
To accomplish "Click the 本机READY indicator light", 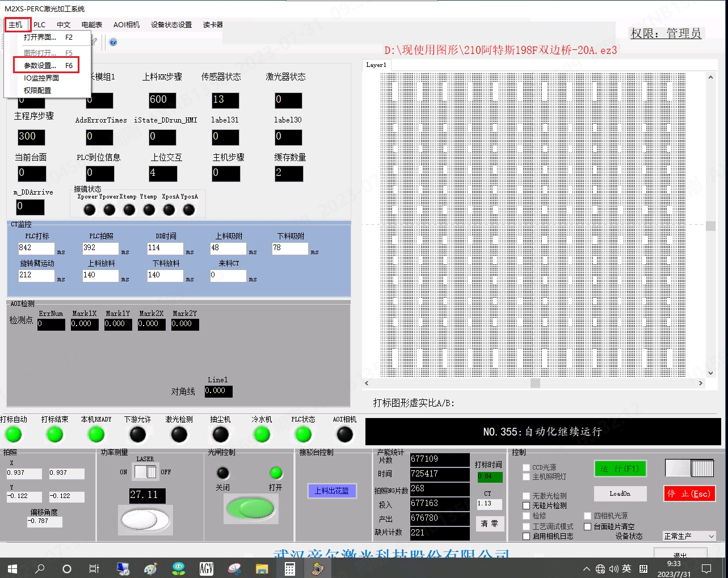I will 96,434.
